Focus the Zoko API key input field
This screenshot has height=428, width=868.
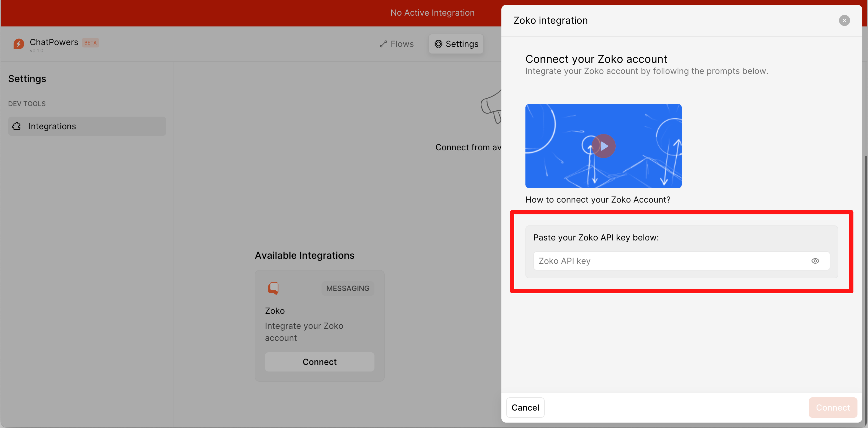pyautogui.click(x=681, y=261)
